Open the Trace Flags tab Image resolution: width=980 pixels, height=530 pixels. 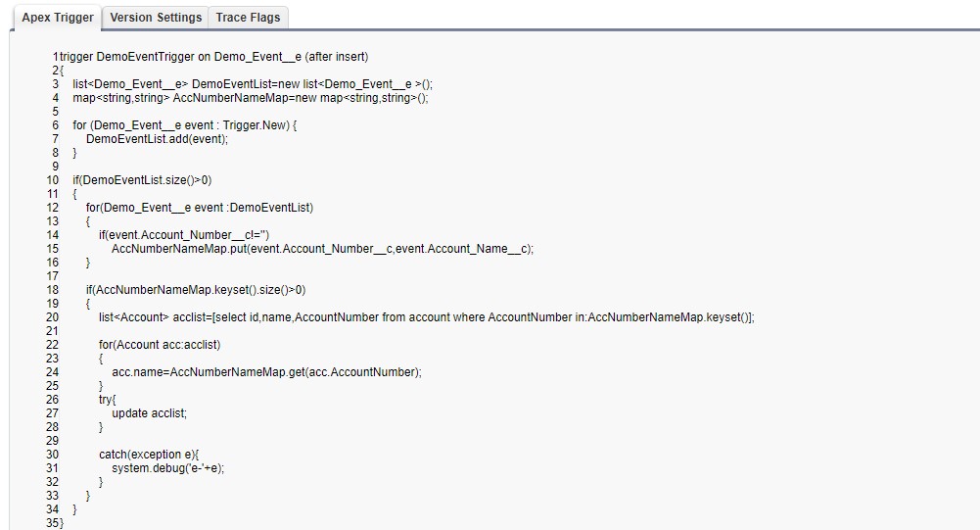249,18
